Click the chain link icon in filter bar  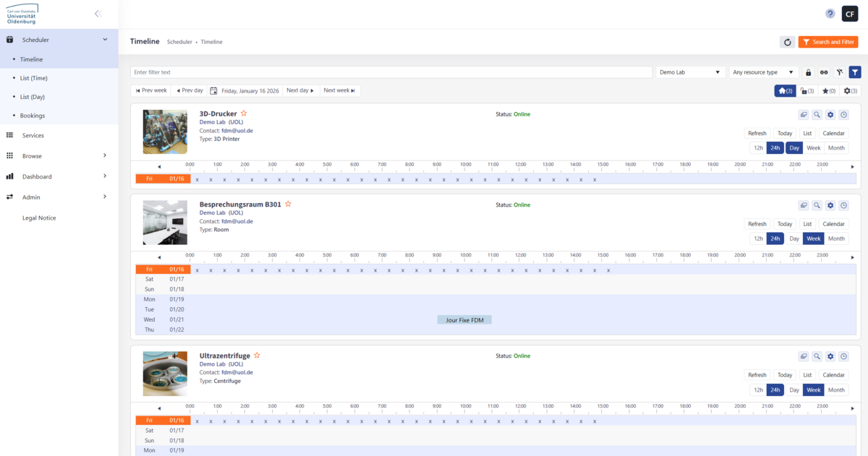(x=823, y=72)
